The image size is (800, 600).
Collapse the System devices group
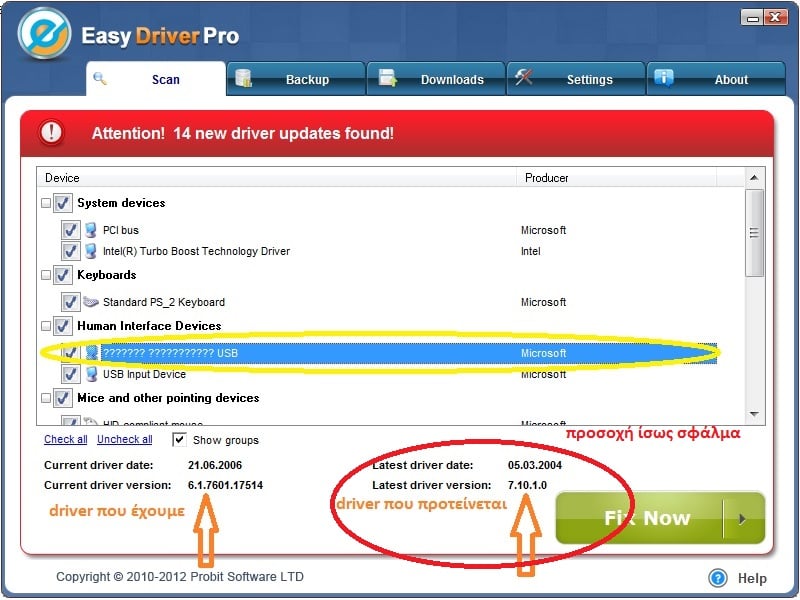[46, 203]
